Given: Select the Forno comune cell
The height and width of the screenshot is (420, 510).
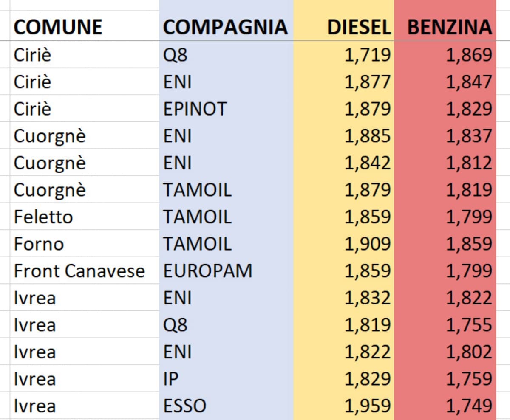Looking at the screenshot, I should [x=39, y=244].
